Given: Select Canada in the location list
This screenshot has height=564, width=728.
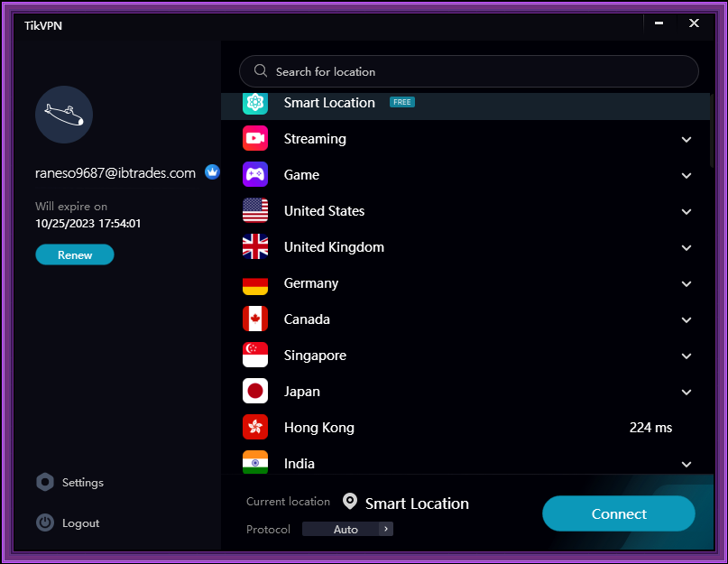Looking at the screenshot, I should click(307, 319).
